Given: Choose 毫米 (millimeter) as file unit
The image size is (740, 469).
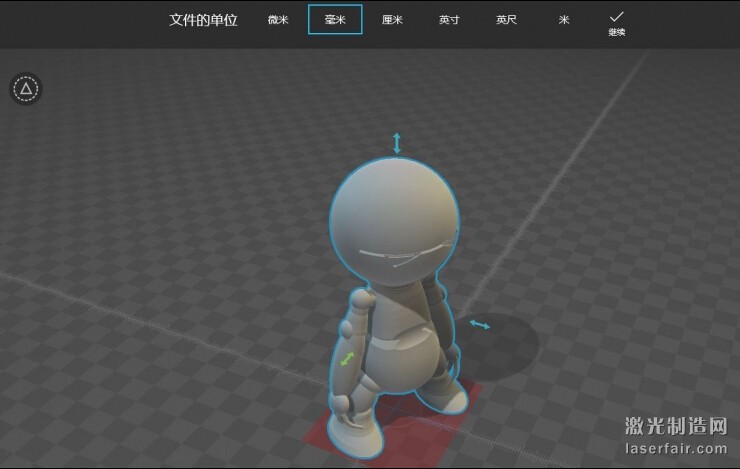Looking at the screenshot, I should coord(335,20).
